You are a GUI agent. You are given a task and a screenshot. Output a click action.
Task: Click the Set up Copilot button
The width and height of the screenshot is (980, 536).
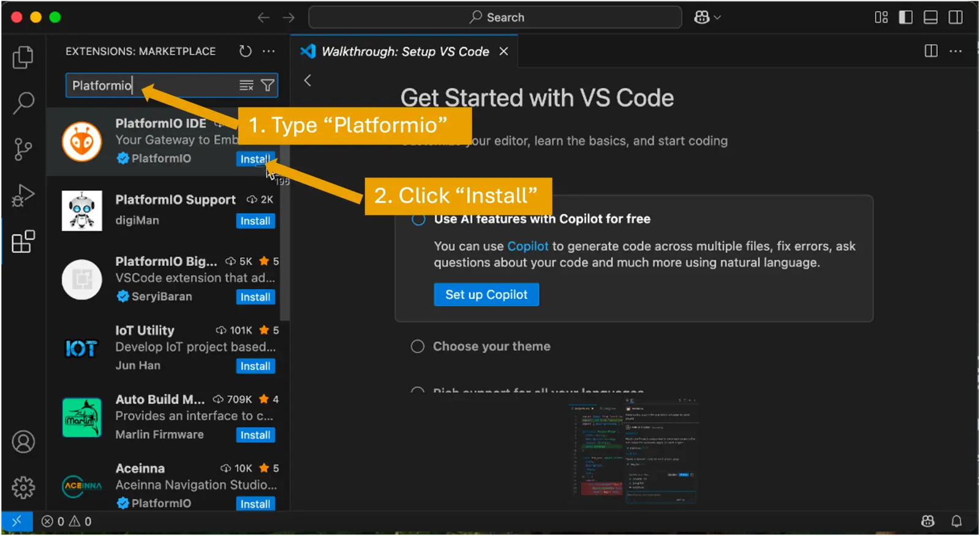(486, 295)
